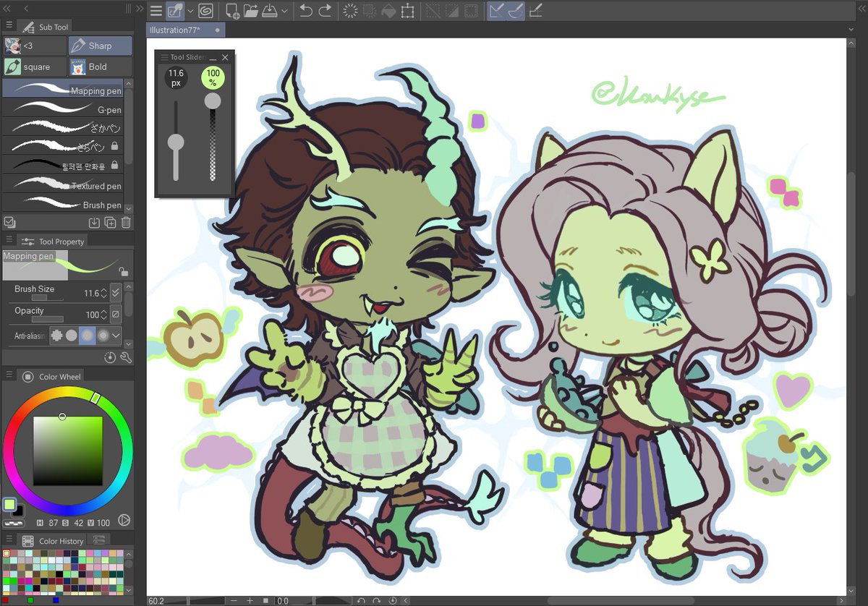Select the square sub tool group tab

[35, 67]
